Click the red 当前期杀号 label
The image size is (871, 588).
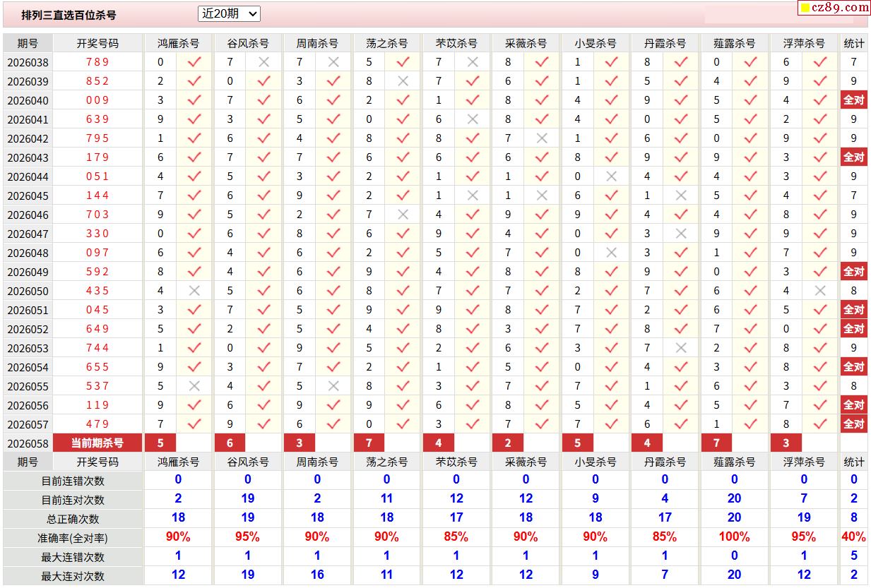97,443
